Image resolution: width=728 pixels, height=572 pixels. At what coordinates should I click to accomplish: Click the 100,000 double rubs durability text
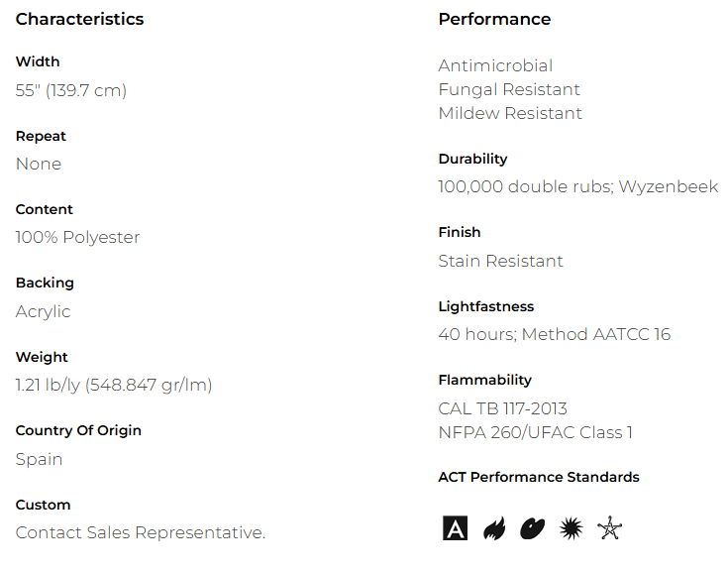coord(577,186)
